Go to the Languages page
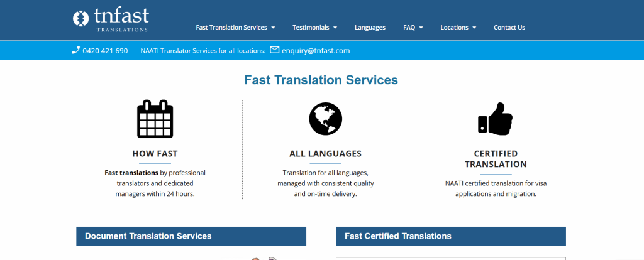The width and height of the screenshot is (644, 260). 370,28
